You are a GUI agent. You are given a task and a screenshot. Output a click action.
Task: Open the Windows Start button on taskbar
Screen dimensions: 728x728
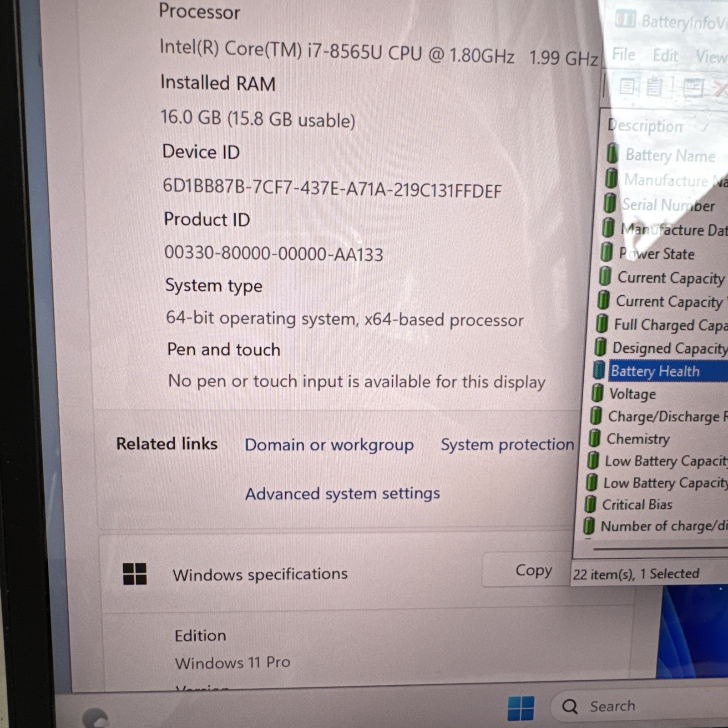[521, 708]
